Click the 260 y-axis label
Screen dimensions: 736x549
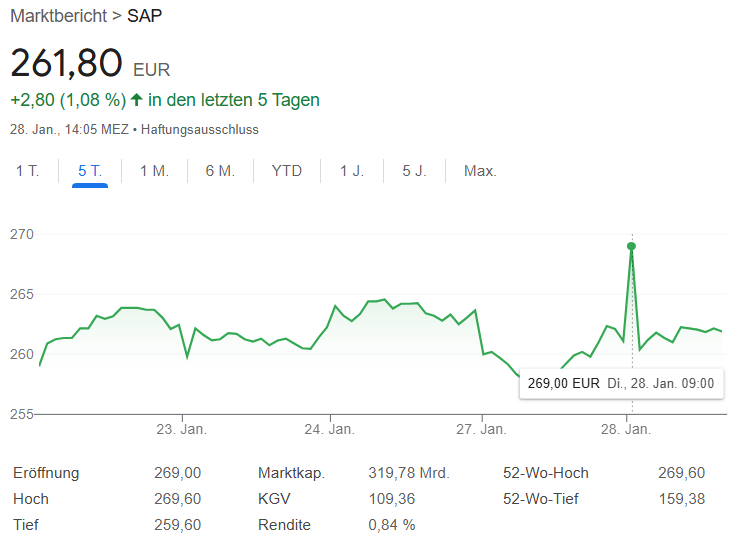click(x=22, y=354)
